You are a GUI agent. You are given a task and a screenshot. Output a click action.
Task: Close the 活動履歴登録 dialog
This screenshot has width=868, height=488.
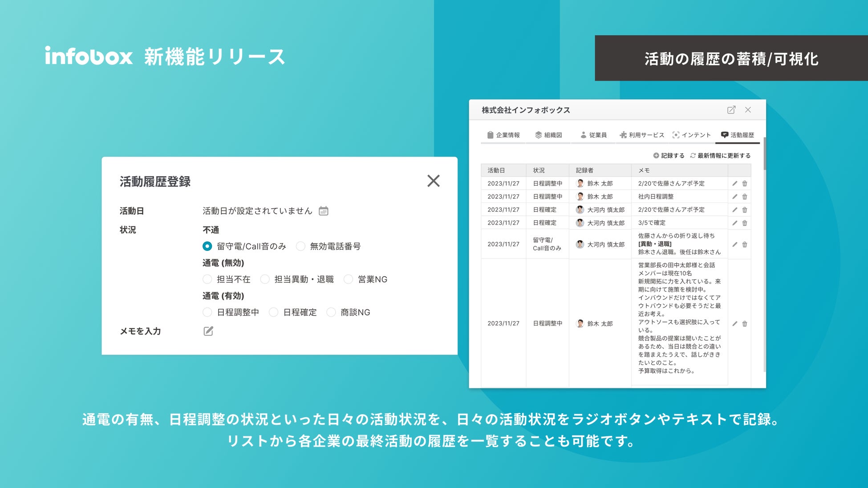(x=433, y=181)
